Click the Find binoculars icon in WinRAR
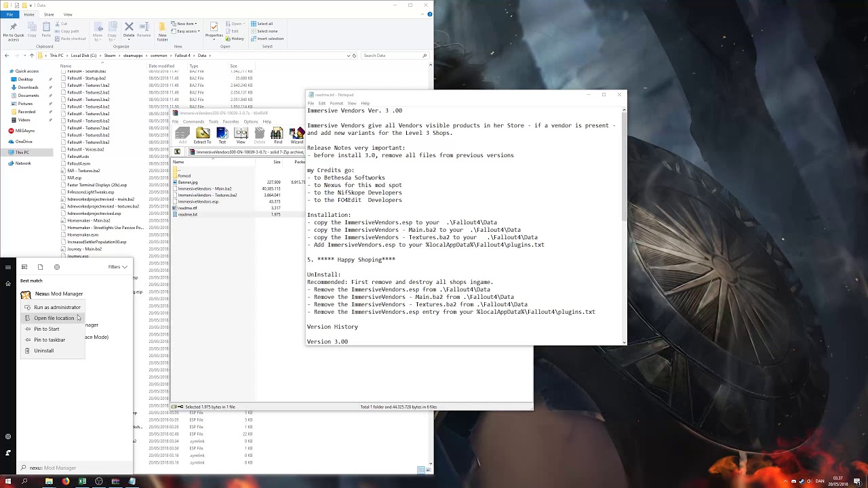Image resolution: width=868 pixels, height=488 pixels. [x=277, y=136]
